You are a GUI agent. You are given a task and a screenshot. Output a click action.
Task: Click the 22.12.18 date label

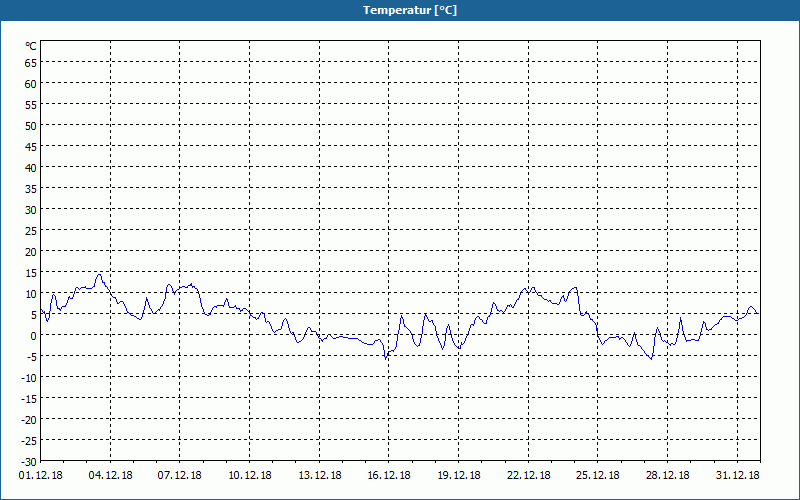point(529,475)
